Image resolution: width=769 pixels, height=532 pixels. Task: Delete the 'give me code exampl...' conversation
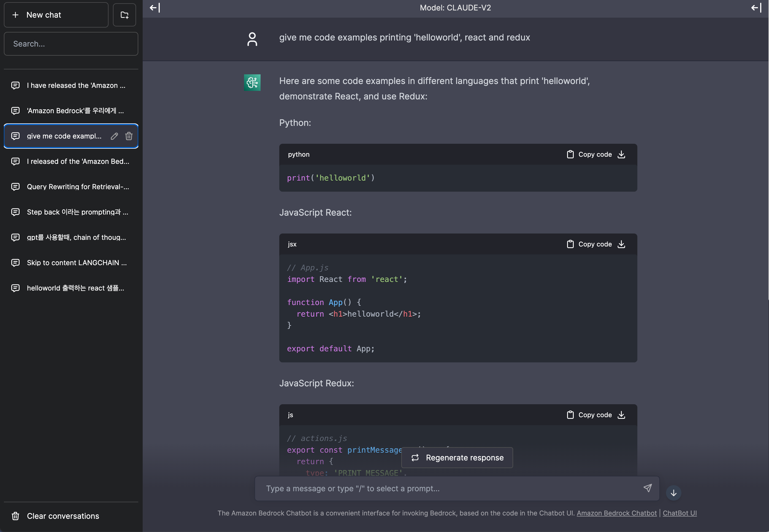129,136
